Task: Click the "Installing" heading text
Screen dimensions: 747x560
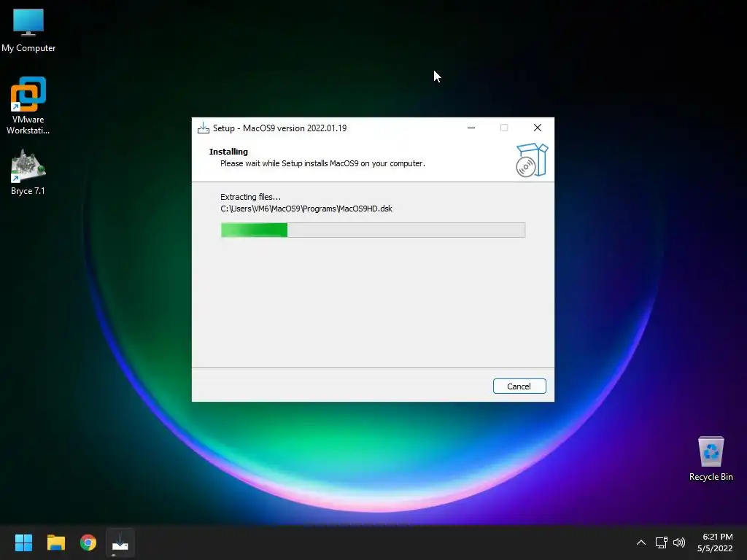Action: point(228,152)
